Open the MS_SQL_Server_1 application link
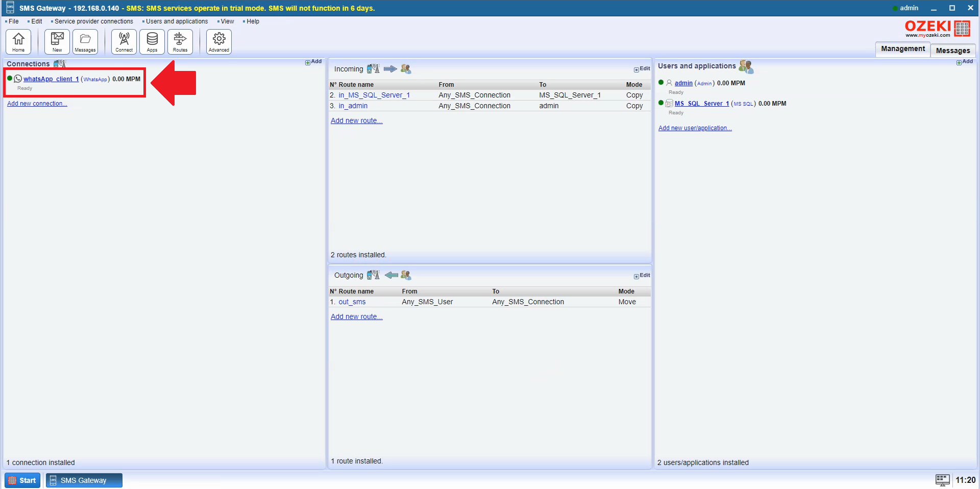This screenshot has width=980, height=489. click(702, 104)
